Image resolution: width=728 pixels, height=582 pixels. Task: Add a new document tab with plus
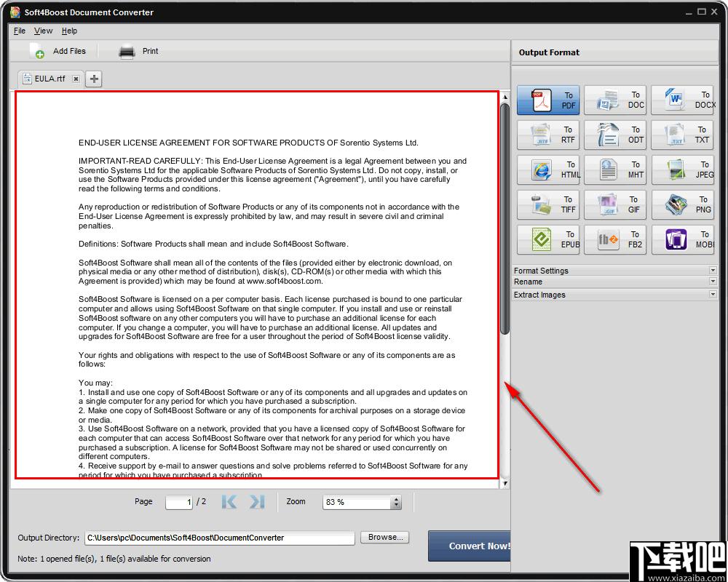tap(94, 79)
